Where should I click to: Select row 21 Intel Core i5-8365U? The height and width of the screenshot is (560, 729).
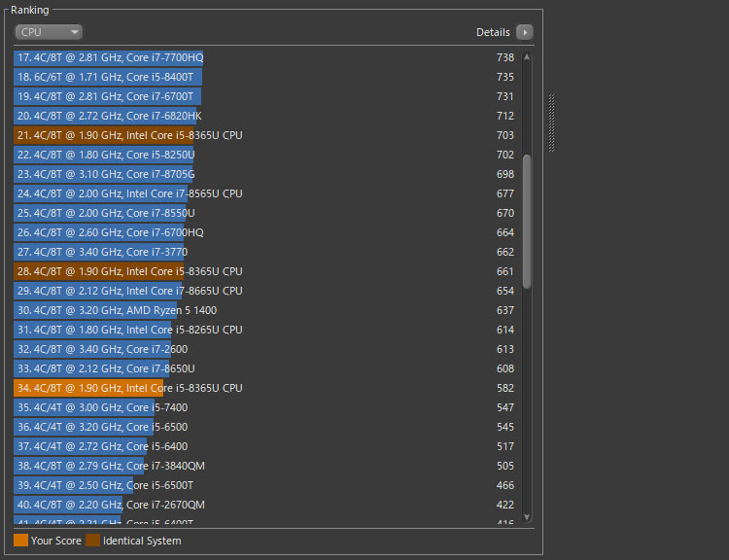[x=266, y=135]
